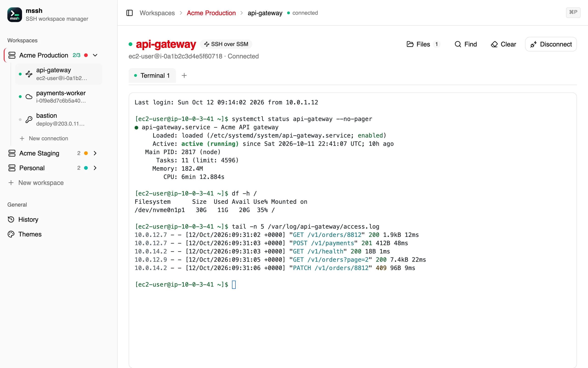Image resolution: width=588 pixels, height=368 pixels.
Task: Click the bastion key icon
Action: (29, 120)
